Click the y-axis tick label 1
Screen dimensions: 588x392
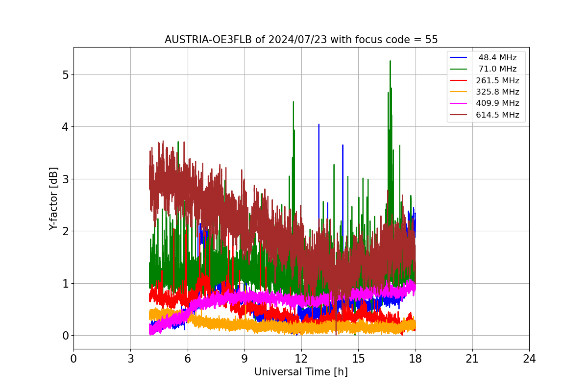65,283
